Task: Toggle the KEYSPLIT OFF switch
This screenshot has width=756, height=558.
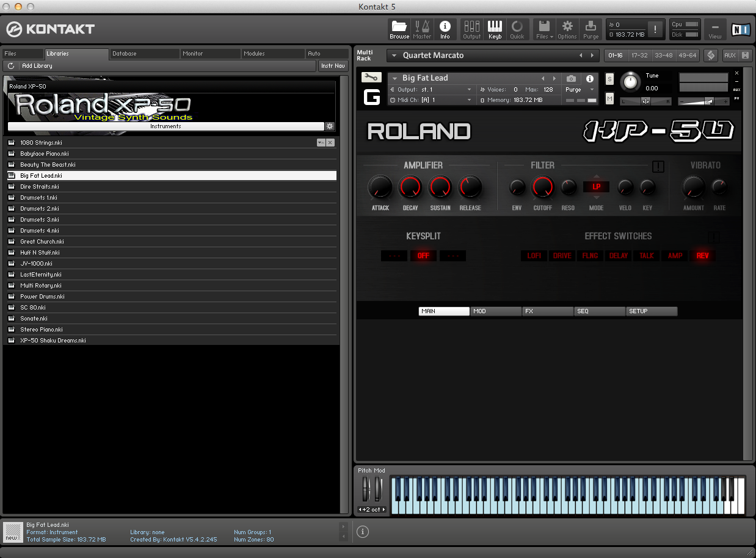Action: 423,256
